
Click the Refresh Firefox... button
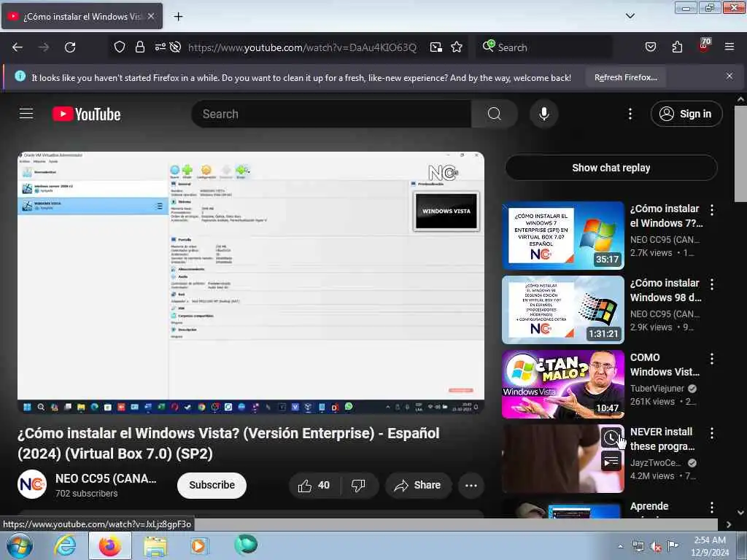coord(625,77)
